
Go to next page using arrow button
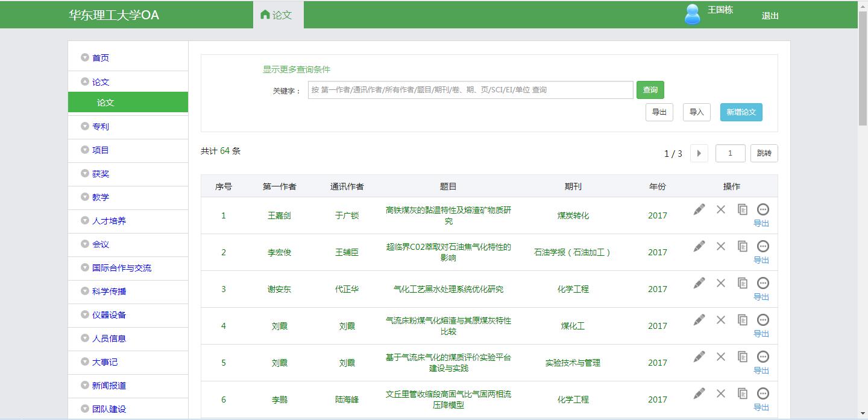pos(699,153)
